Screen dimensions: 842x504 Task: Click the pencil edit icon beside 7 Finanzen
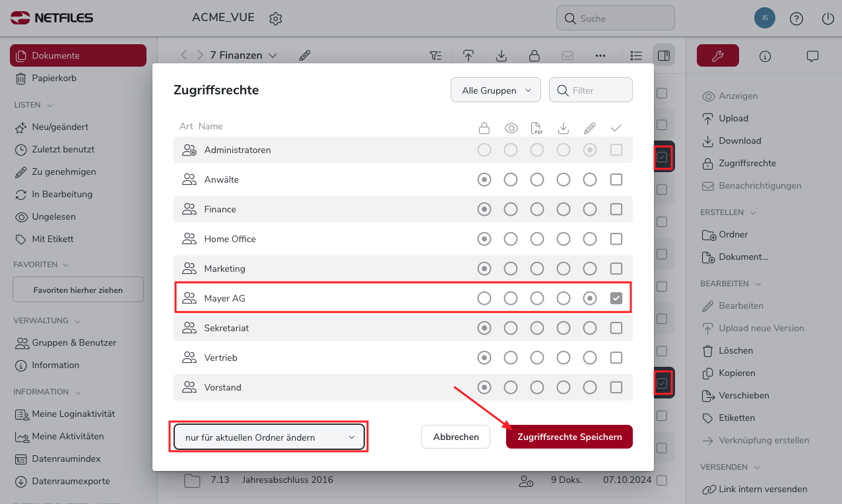(x=304, y=55)
